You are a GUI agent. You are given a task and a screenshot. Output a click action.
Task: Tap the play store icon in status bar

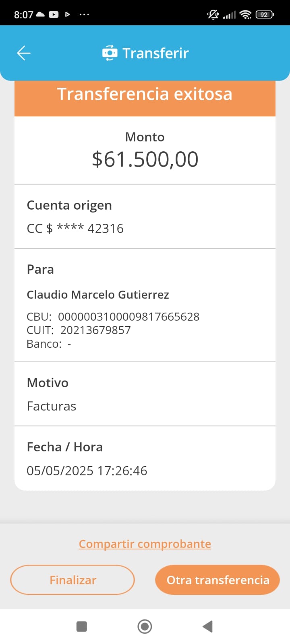(67, 14)
